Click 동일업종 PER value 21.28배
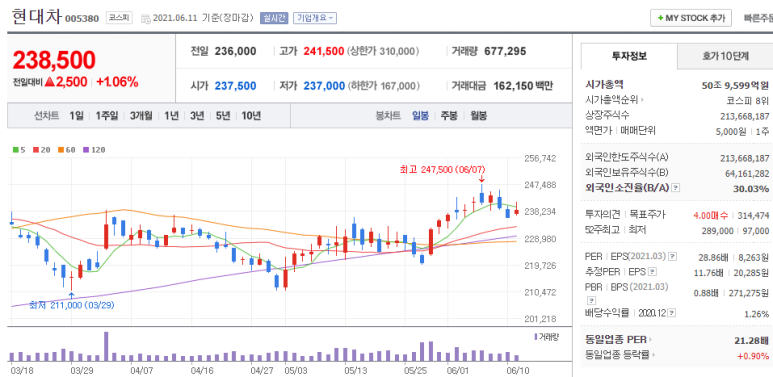773x377 pixels. click(751, 341)
